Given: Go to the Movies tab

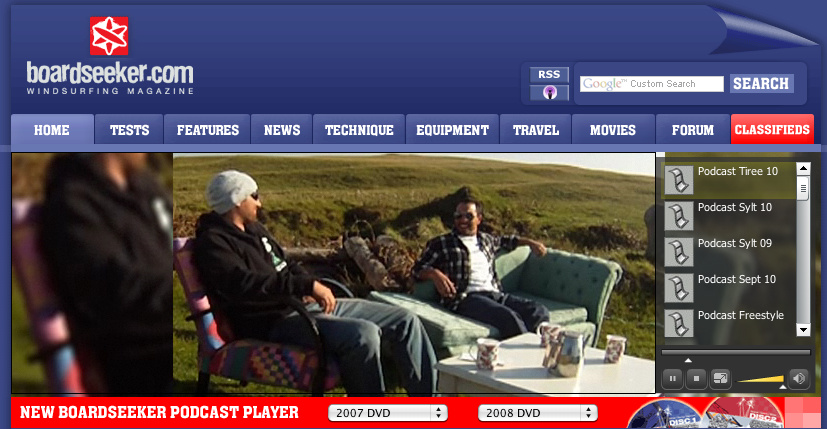Looking at the screenshot, I should coord(613,130).
